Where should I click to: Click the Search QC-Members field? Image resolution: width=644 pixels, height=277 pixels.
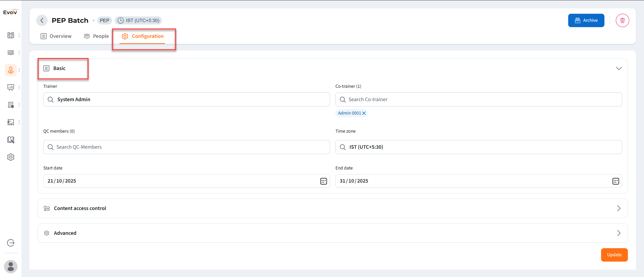tap(186, 147)
